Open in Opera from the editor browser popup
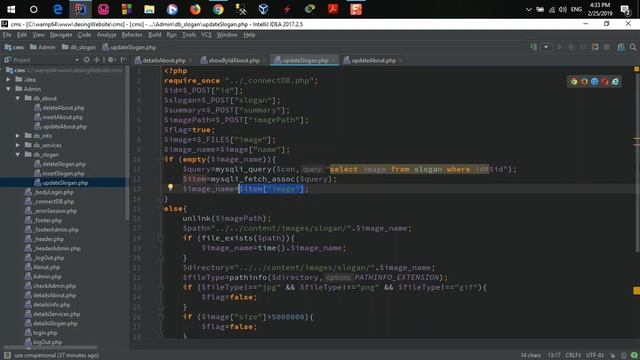Viewport: 640px width, 360px height. click(605, 82)
